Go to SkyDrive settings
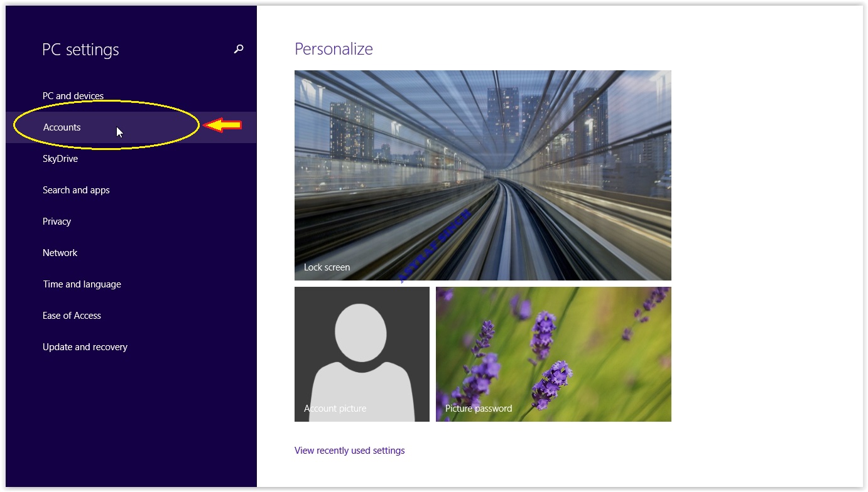Viewport: 868px width, 492px height. point(60,158)
